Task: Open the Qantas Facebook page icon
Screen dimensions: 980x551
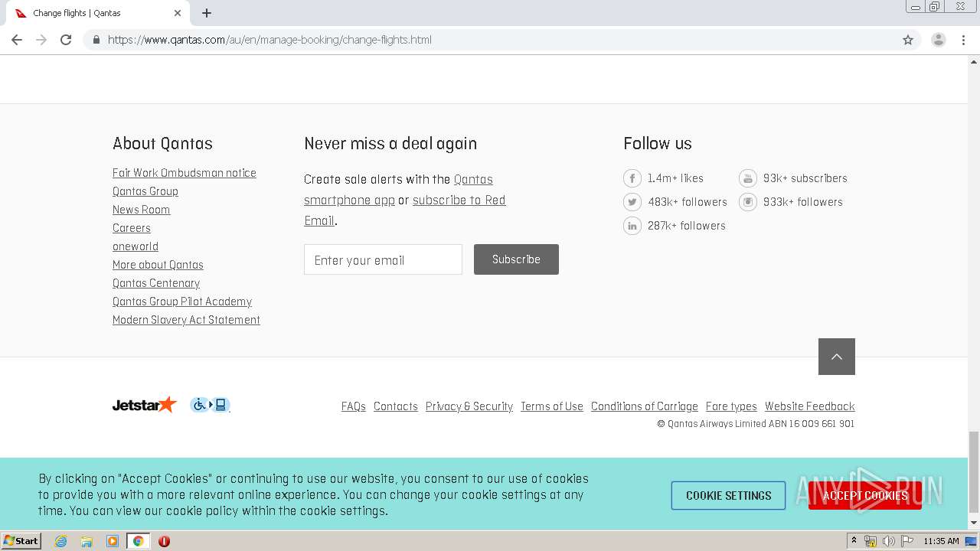Action: click(632, 178)
